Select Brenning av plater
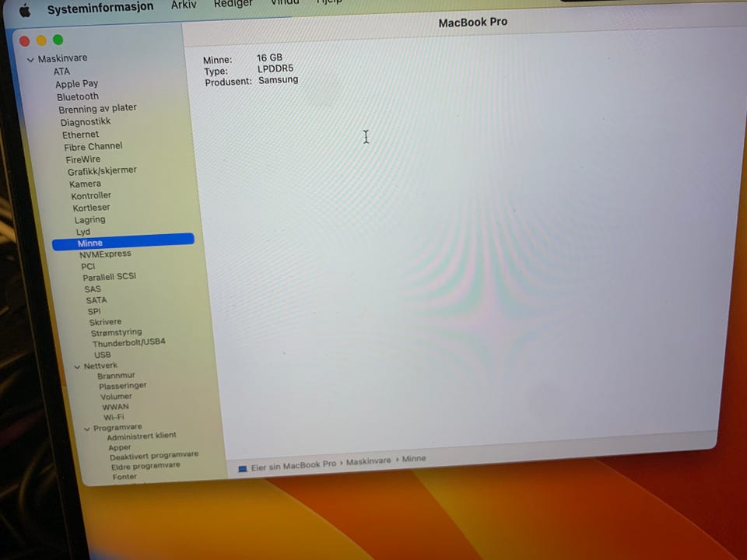 (98, 109)
